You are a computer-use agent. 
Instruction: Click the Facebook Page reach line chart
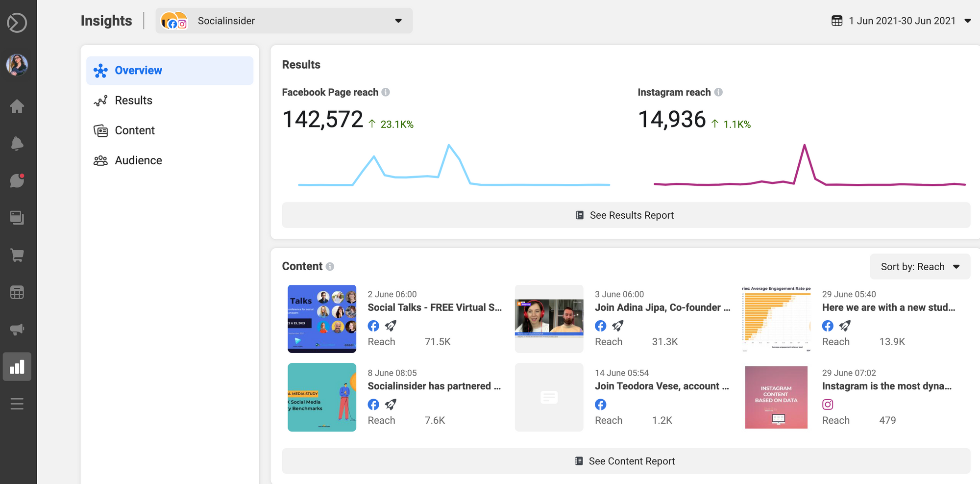click(454, 165)
